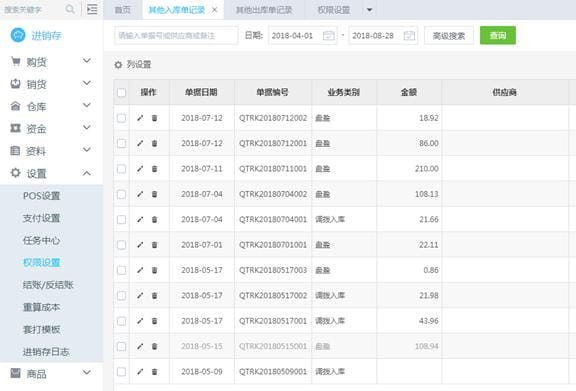Edit record QTRK20180712002
576x391 pixels.
140,118
